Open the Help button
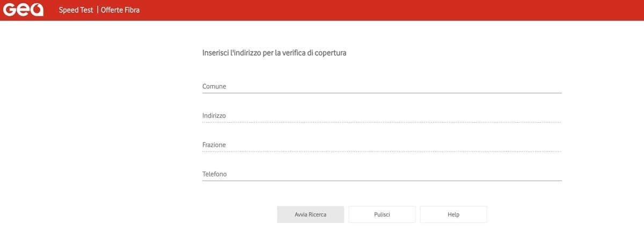644x246 pixels. click(x=453, y=214)
